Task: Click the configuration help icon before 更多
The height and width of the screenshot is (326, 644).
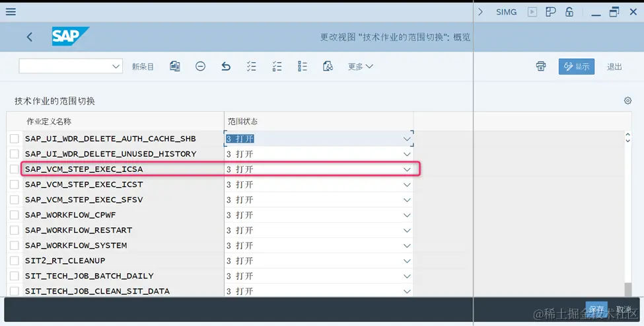Action: click(x=328, y=66)
